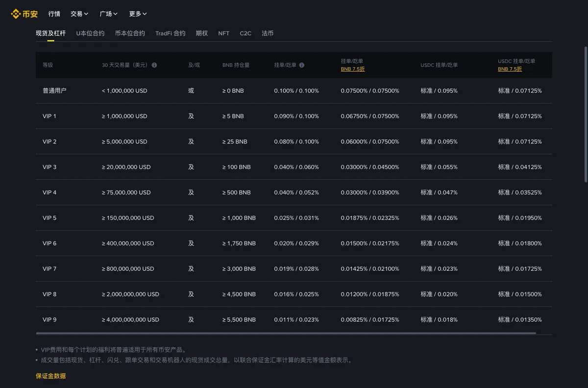Click info icon next to 30天交易量
588x388 pixels.
click(x=154, y=65)
